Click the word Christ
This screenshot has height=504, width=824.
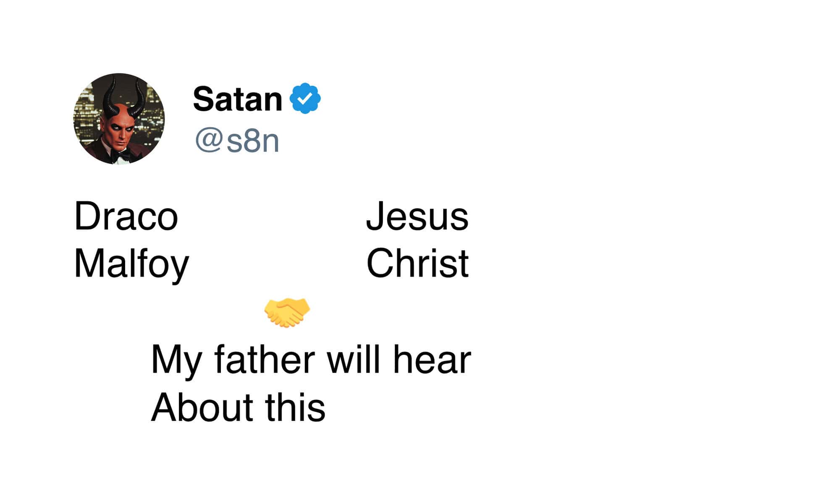[x=417, y=264]
